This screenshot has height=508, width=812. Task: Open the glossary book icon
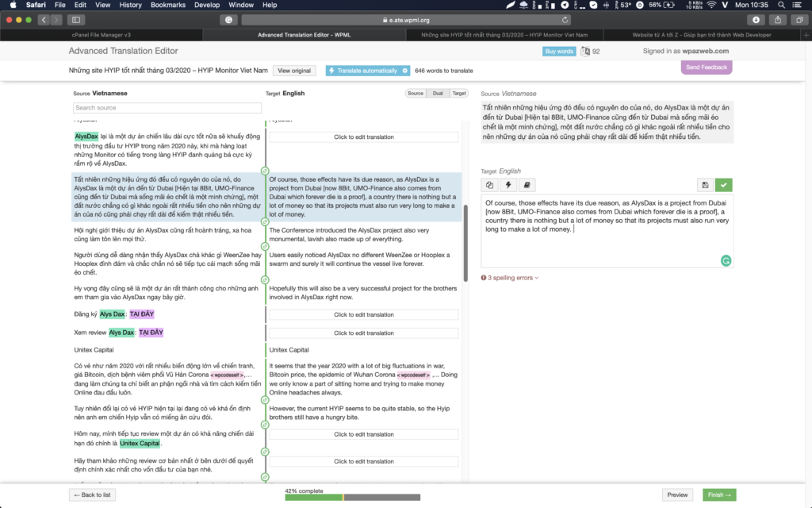click(527, 185)
